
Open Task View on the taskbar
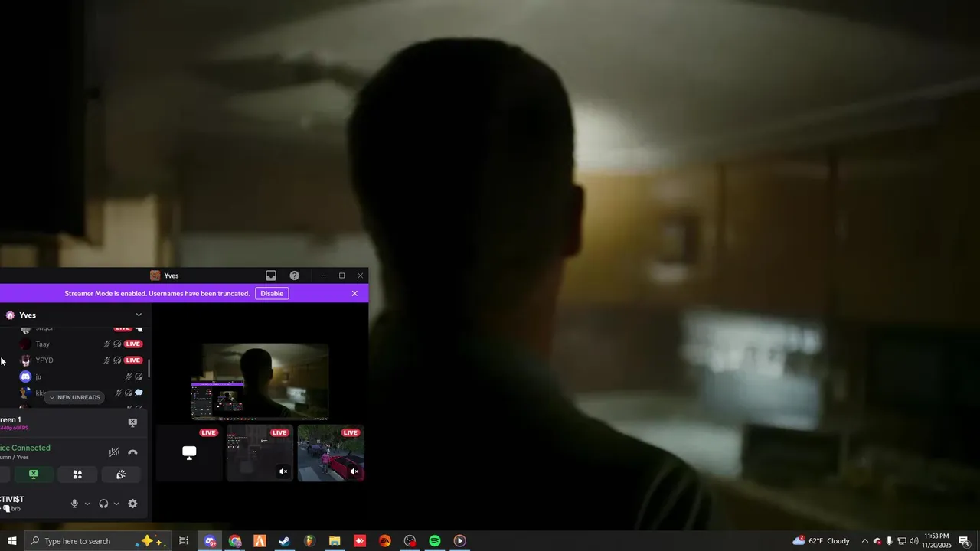click(x=184, y=541)
